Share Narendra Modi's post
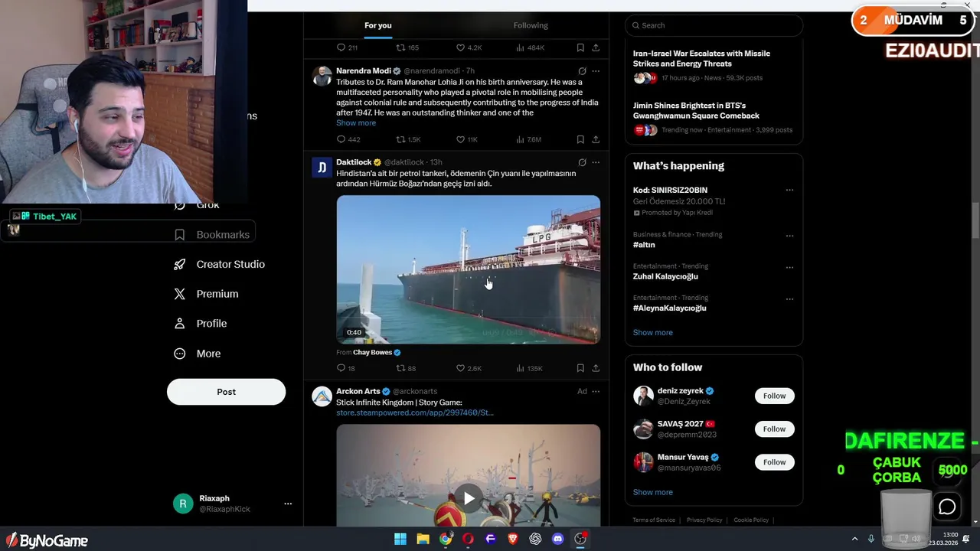 (596, 139)
